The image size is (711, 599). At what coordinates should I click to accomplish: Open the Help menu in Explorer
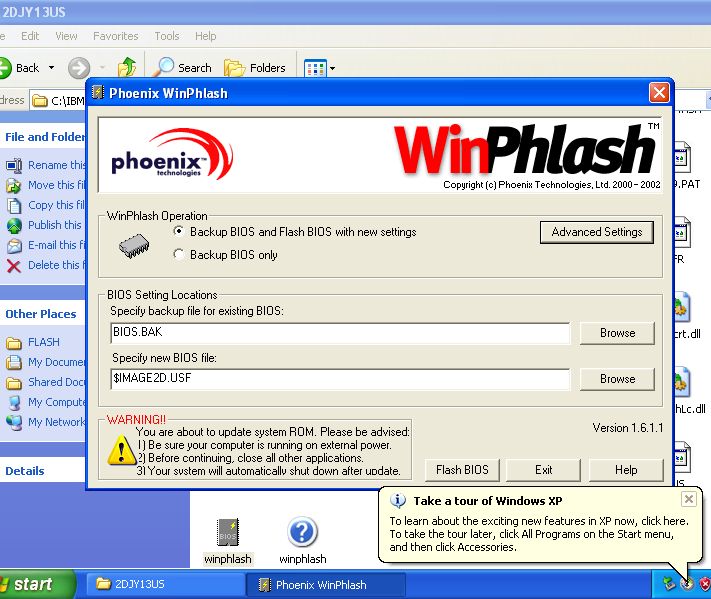point(205,36)
